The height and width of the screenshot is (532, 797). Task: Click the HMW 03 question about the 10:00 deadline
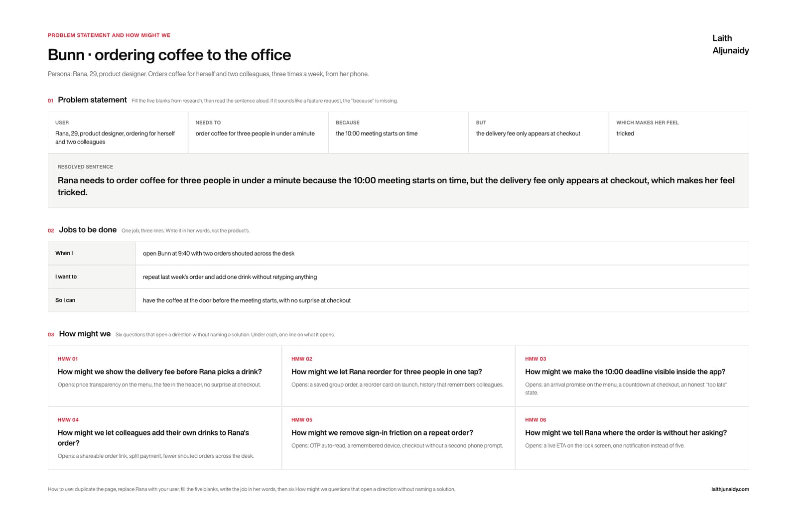(625, 372)
